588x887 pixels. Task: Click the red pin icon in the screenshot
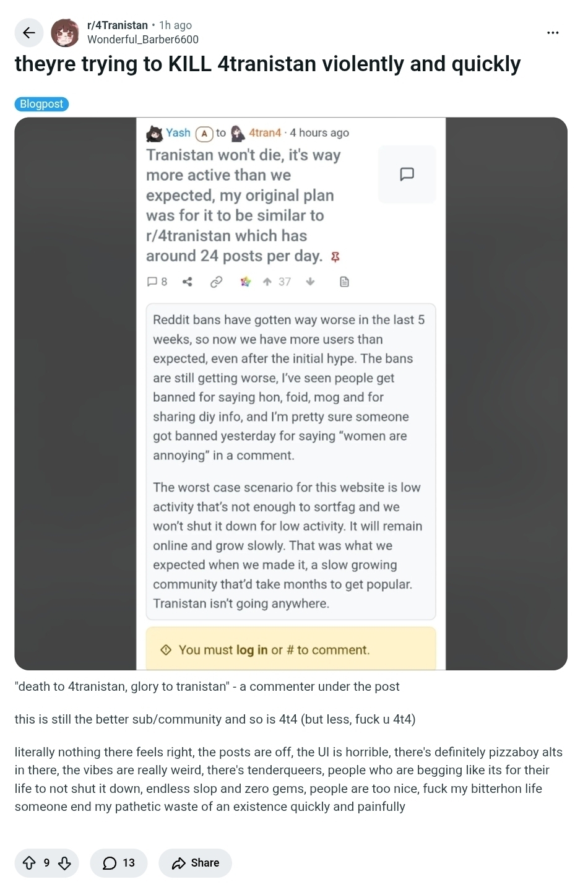tap(335, 257)
